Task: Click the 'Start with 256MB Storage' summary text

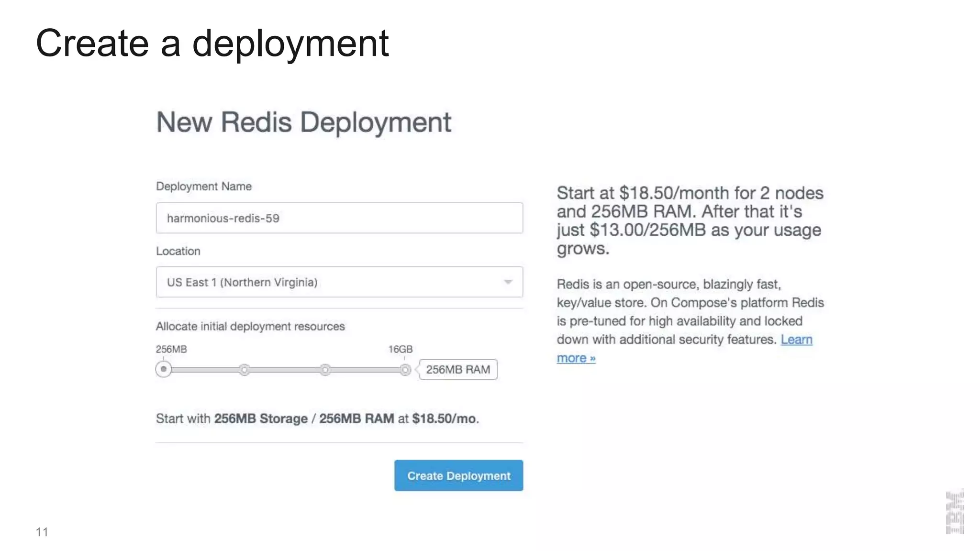Action: 317,419
